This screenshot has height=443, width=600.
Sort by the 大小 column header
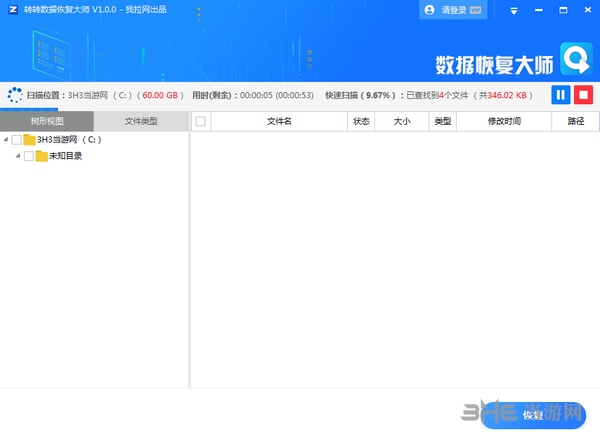402,121
